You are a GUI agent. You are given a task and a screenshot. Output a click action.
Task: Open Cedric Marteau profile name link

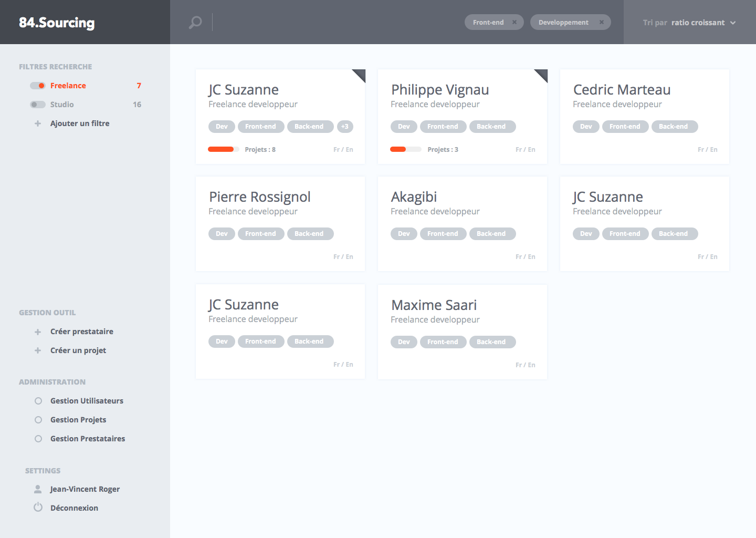(622, 90)
